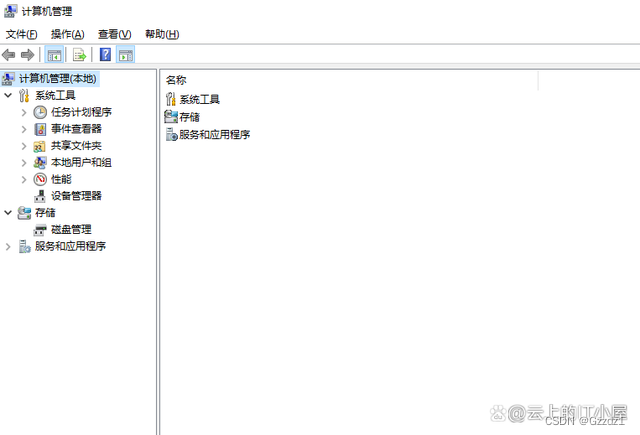This screenshot has height=435, width=640.
Task: Toggle the show/hide console tree icon
Action: coord(54,55)
